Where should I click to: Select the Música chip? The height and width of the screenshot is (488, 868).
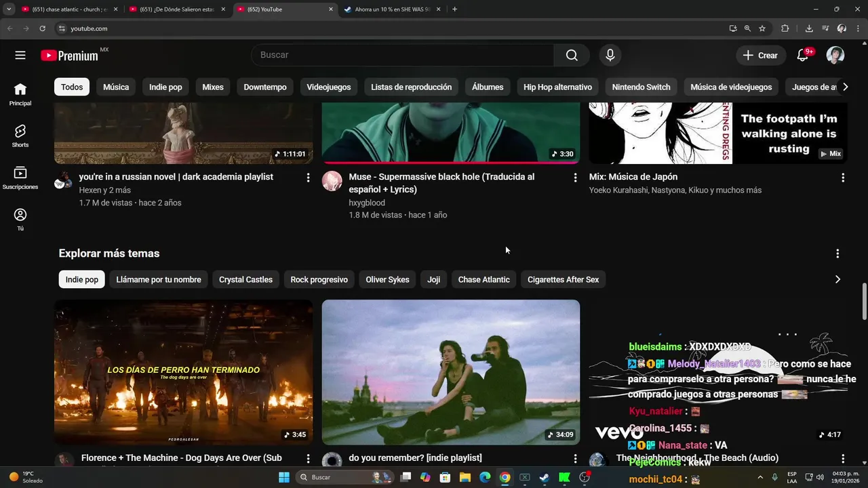click(x=116, y=87)
